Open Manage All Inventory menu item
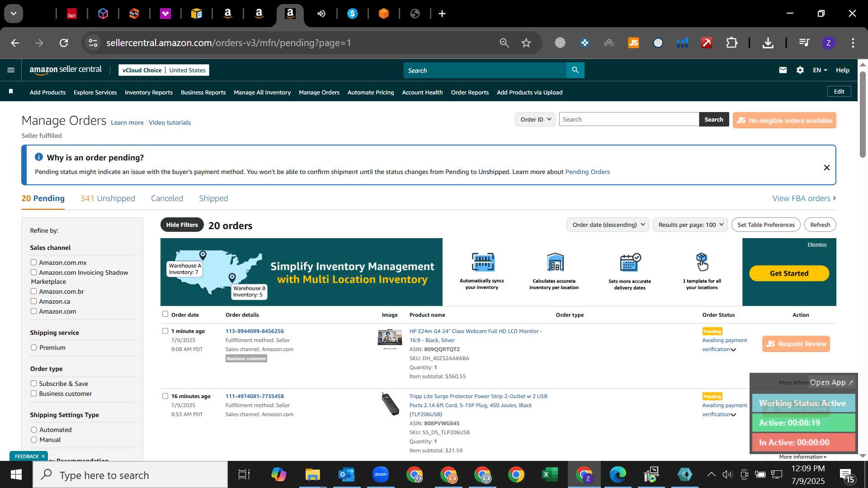 (x=262, y=92)
